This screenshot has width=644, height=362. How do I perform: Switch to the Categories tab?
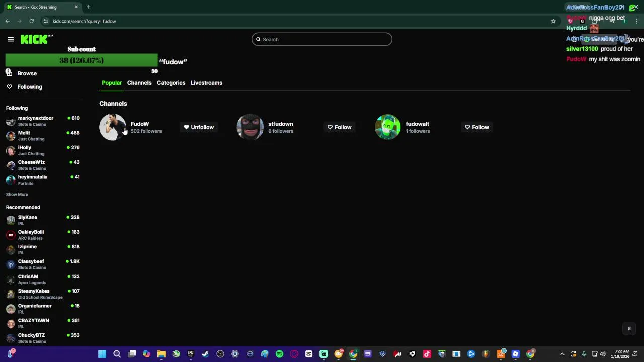click(x=171, y=83)
